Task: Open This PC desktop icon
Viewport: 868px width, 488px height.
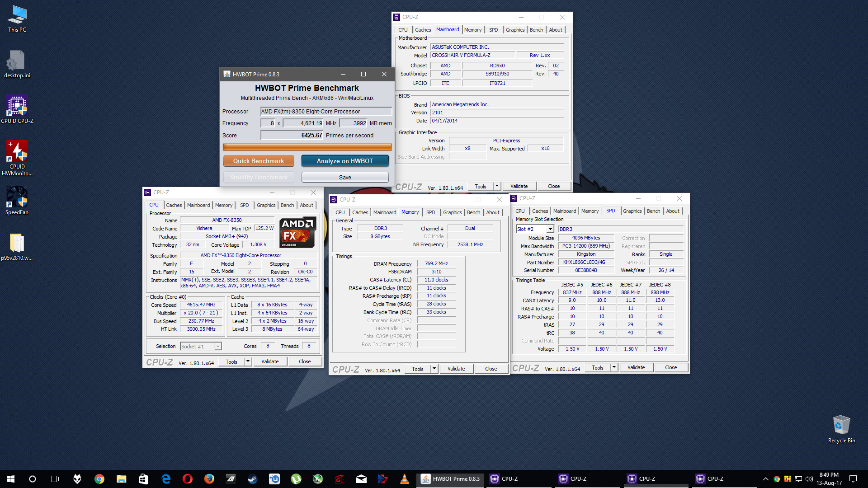Action: click(17, 19)
